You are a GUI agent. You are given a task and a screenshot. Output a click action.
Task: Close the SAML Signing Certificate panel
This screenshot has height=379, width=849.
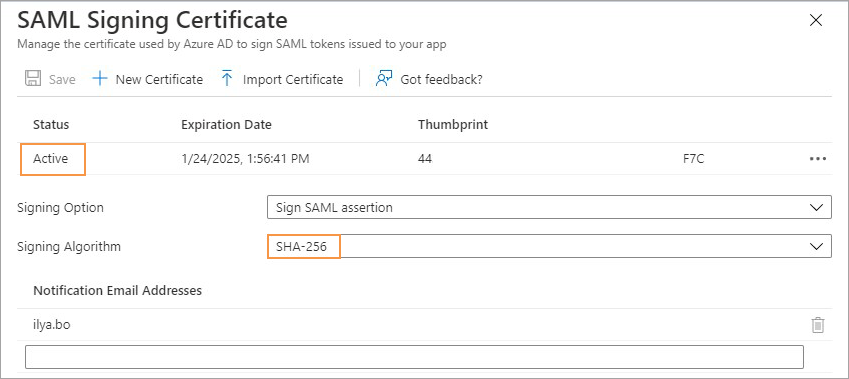click(x=815, y=21)
